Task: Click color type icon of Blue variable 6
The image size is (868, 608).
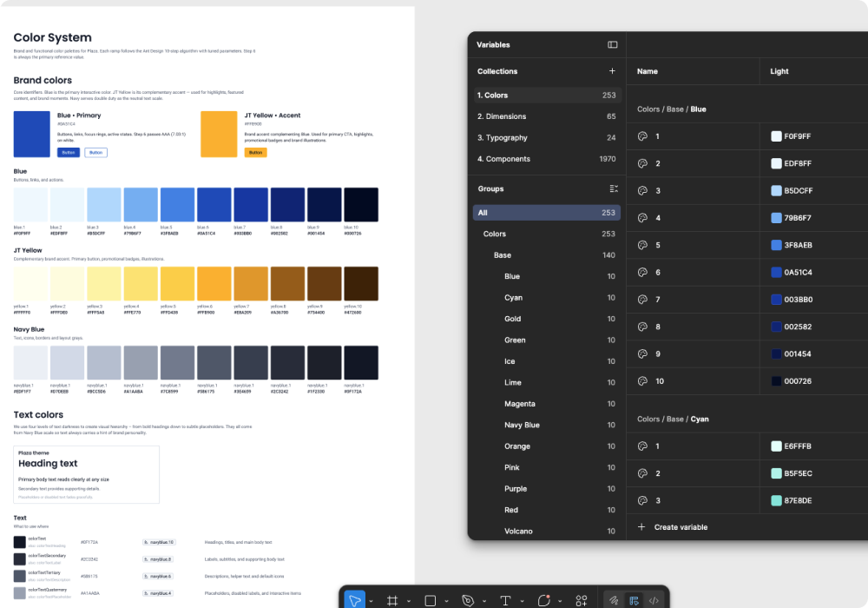Action: (x=642, y=273)
